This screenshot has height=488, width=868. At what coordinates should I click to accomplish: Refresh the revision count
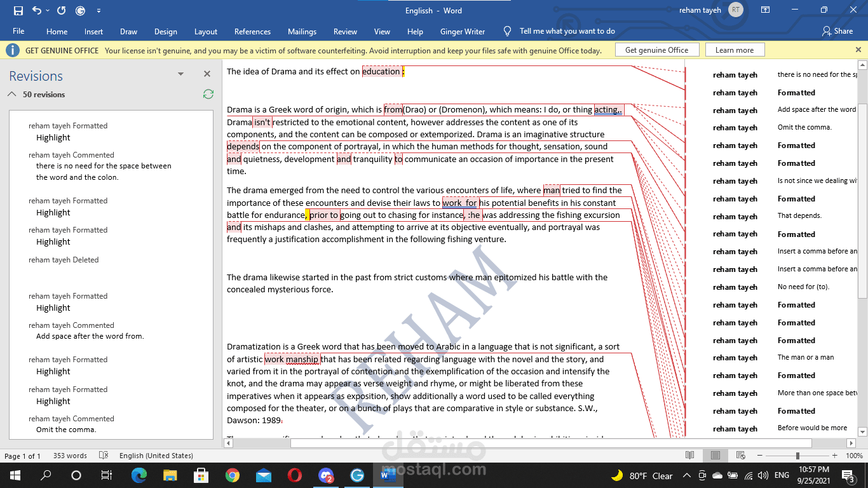pyautogui.click(x=208, y=94)
